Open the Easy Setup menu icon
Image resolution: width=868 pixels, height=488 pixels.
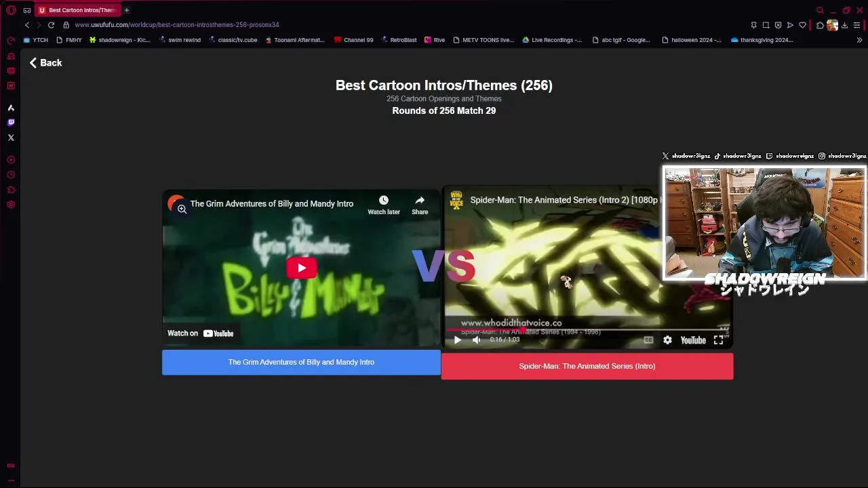(856, 25)
